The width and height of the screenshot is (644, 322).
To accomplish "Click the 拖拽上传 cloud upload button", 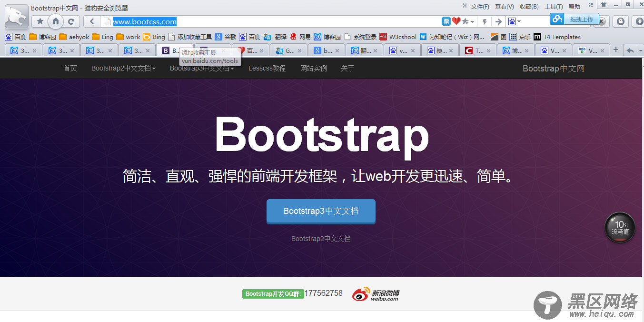I will (x=574, y=19).
